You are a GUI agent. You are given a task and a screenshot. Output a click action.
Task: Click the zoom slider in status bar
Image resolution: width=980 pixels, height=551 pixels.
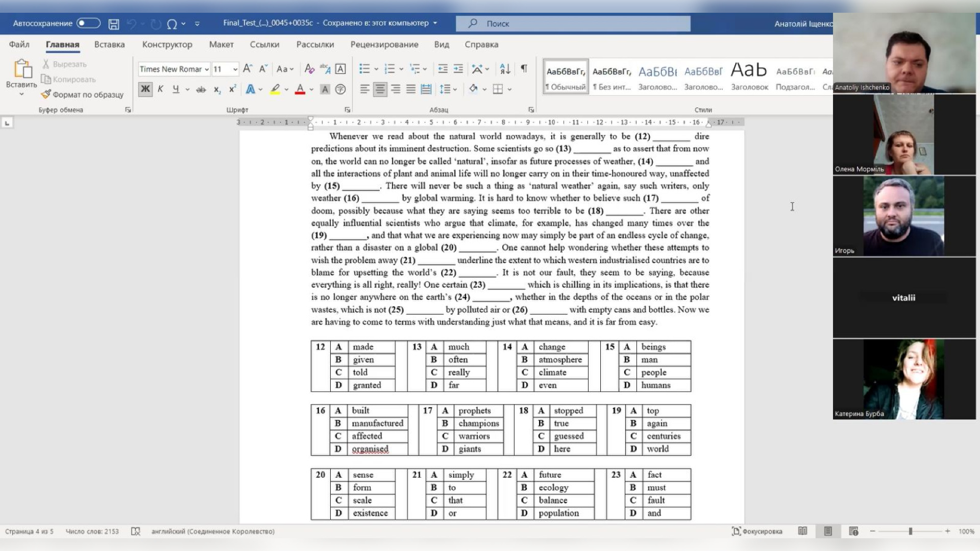[910, 531]
